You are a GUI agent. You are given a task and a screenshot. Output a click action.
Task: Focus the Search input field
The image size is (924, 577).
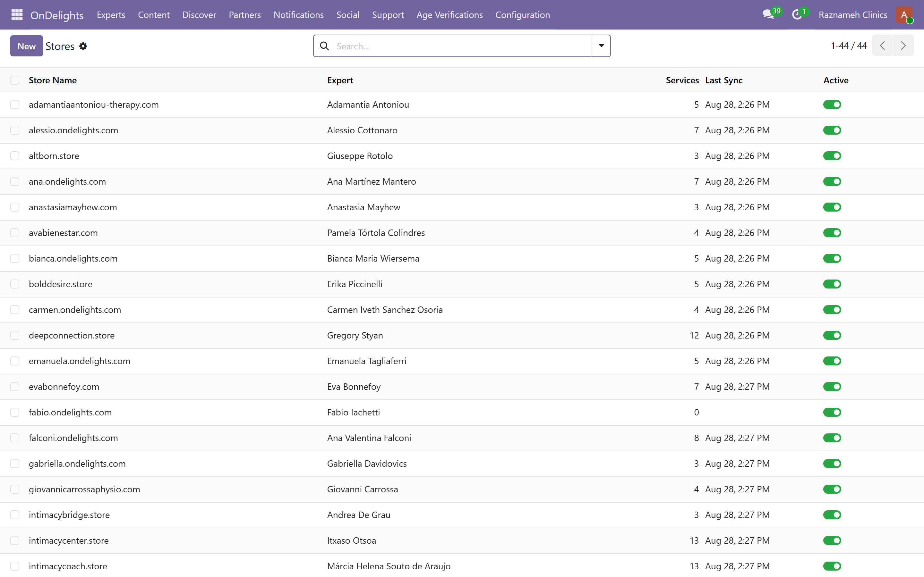[x=462, y=46]
